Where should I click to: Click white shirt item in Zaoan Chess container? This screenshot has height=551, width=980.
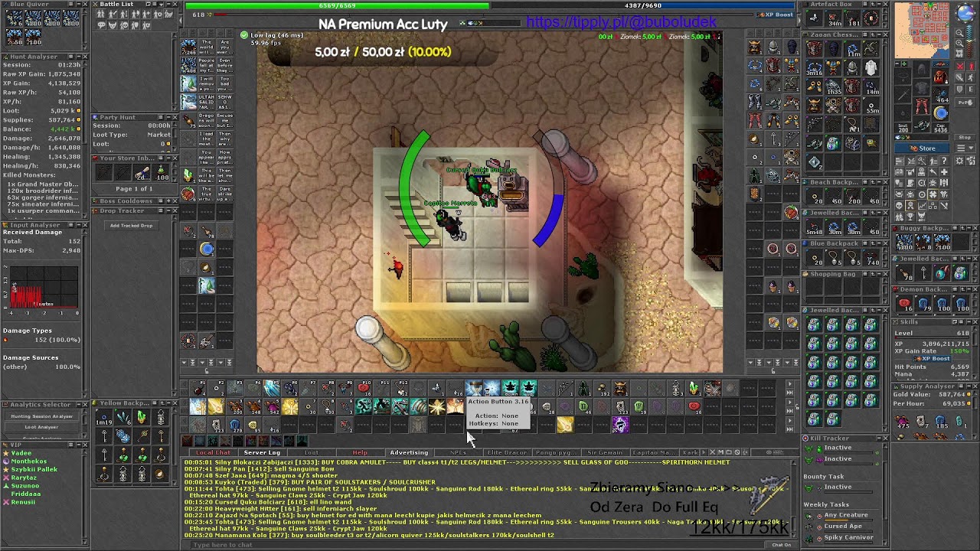[x=871, y=67]
